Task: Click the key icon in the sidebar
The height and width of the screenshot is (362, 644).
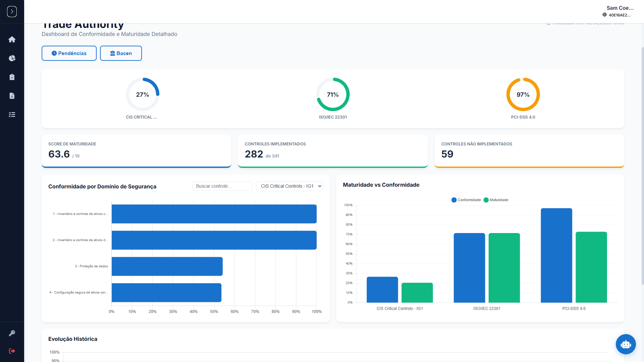Action: coord(12,333)
